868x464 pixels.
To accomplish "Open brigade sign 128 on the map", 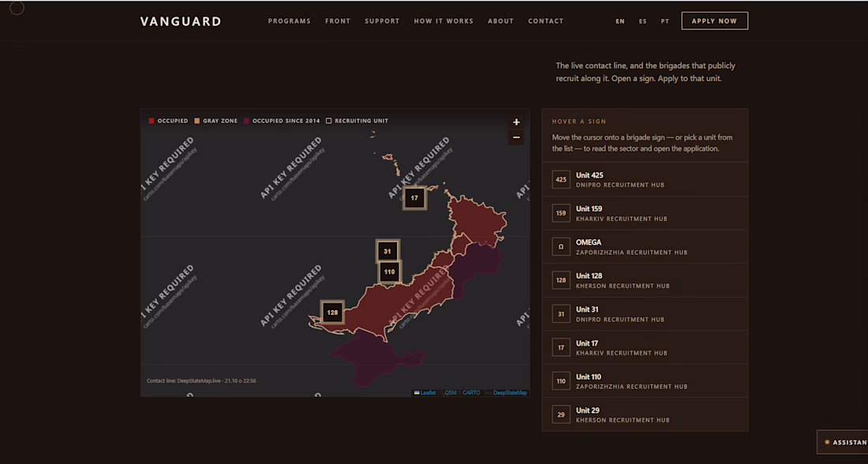I will coord(332,312).
